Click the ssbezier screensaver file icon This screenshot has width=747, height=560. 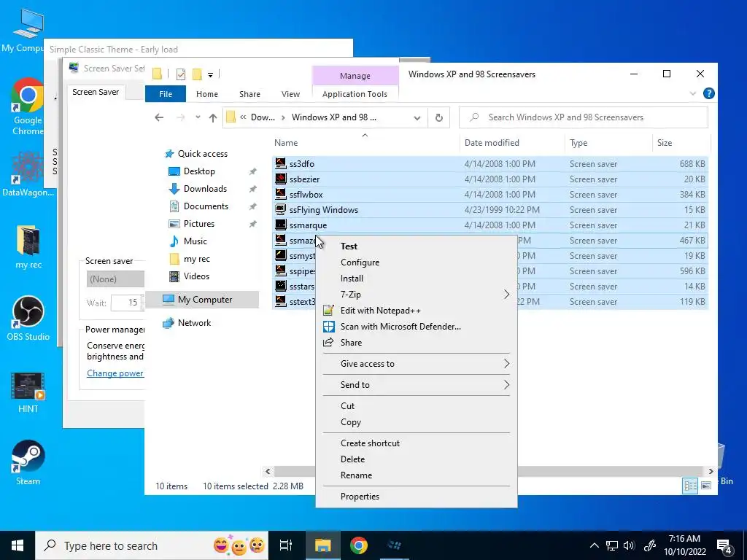[281, 179]
